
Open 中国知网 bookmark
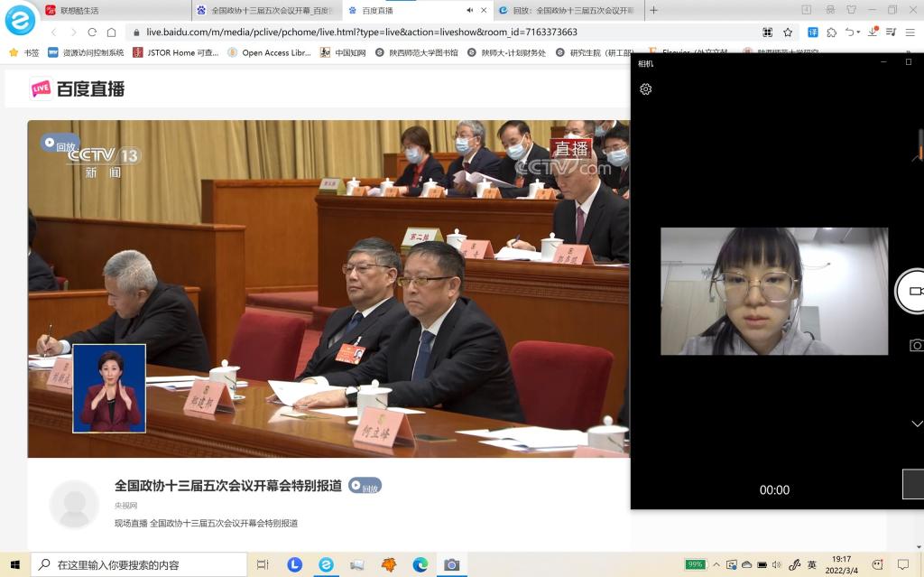pos(344,52)
